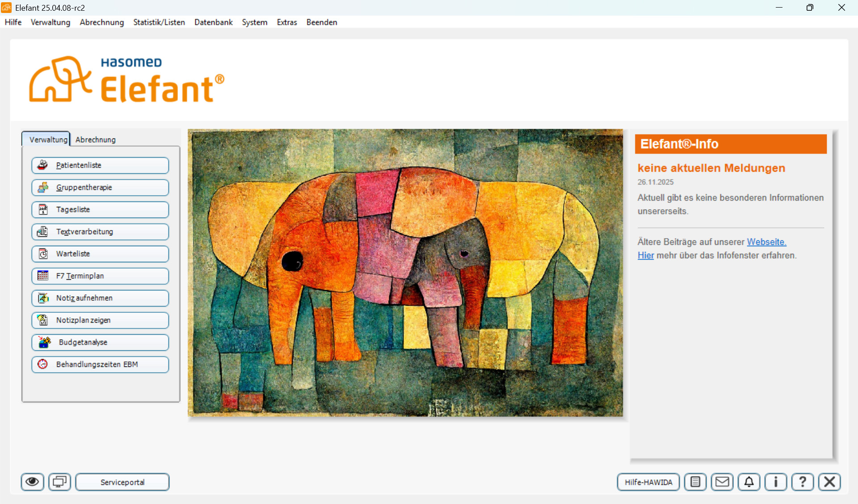Click the Webseite hyperlink
The height and width of the screenshot is (504, 858).
click(766, 242)
